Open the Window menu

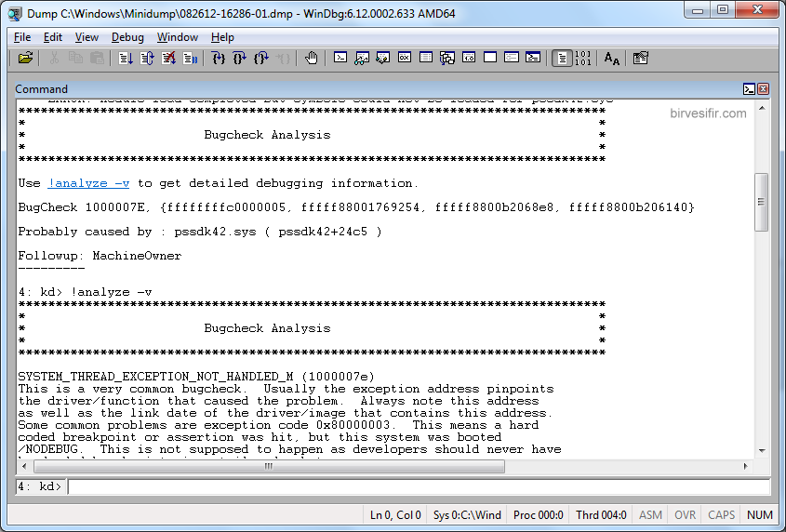[x=178, y=37]
